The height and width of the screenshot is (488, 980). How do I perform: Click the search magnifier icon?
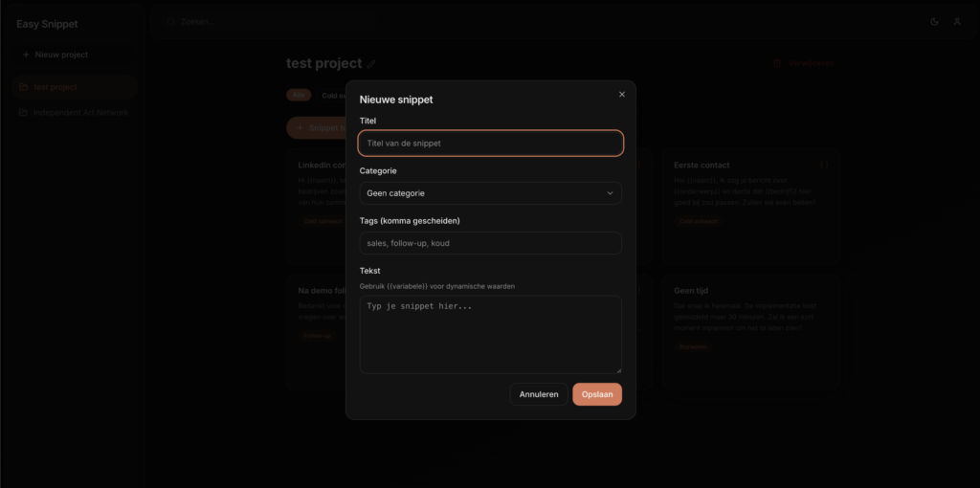pos(172,21)
